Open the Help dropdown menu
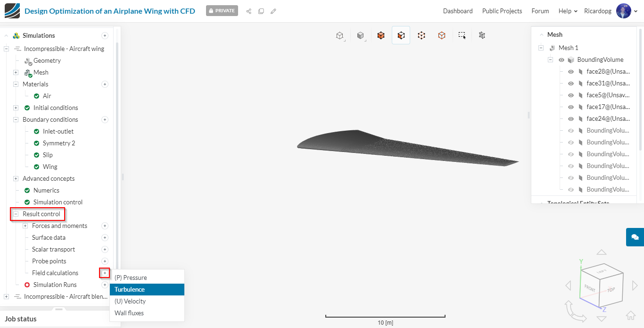This screenshot has width=644, height=328. 568,11
